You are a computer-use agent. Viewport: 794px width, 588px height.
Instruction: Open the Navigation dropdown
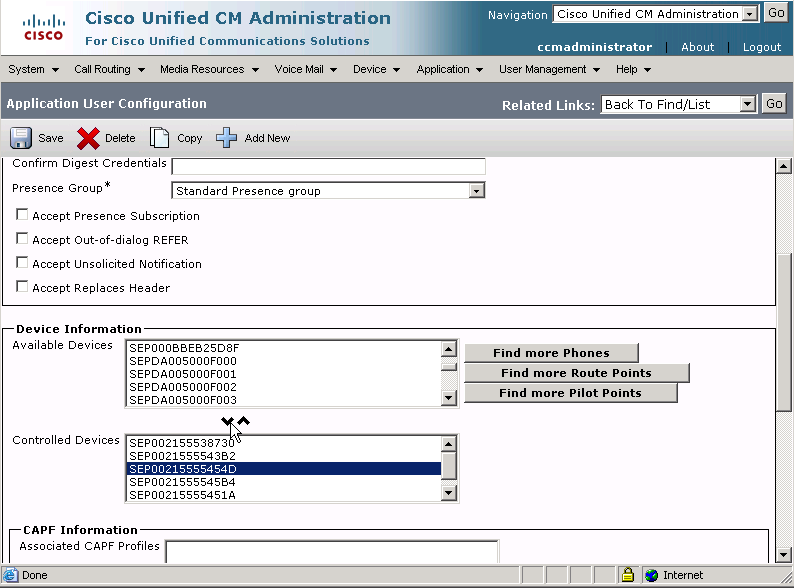pos(656,14)
